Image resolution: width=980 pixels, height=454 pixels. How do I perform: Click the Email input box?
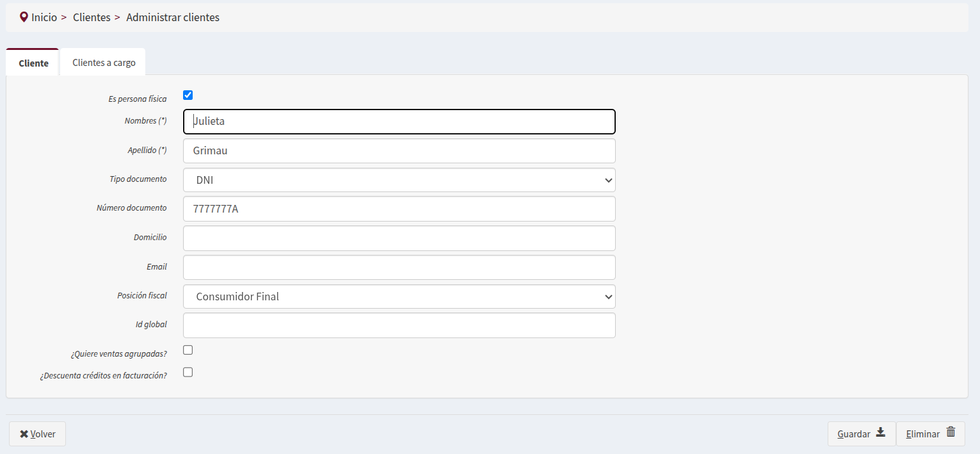399,268
